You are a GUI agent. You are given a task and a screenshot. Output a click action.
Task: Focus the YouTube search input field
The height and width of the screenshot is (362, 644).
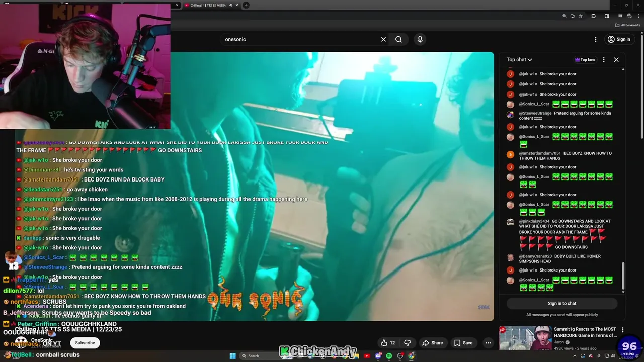pos(302,39)
